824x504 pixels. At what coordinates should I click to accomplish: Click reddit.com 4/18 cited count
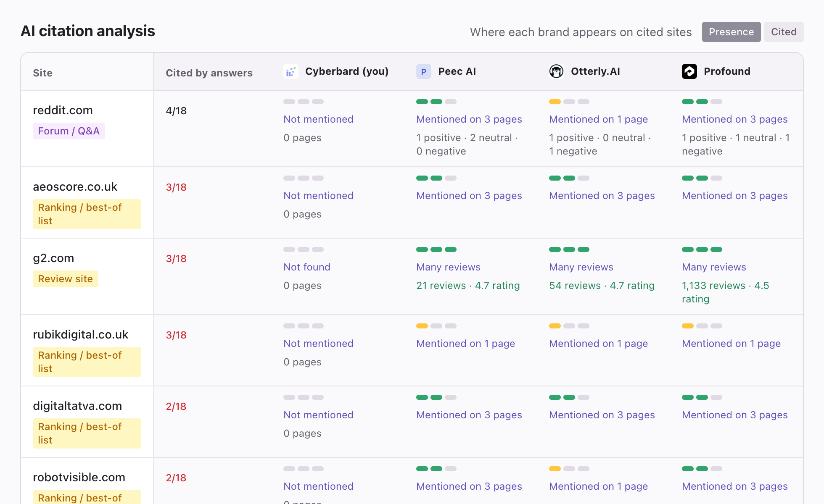(x=176, y=111)
